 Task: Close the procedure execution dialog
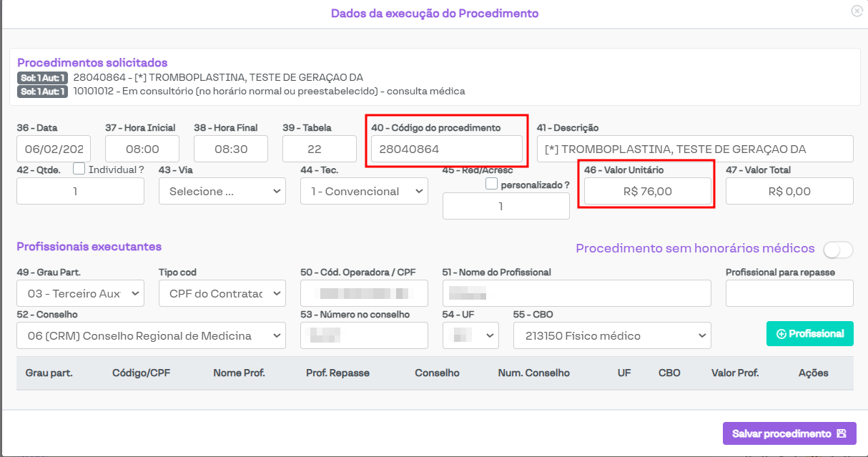tap(856, 11)
